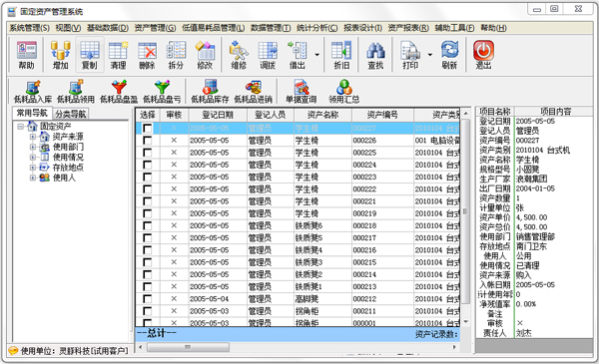
Task: Click the red 退出 exit icon
Action: 483,55
